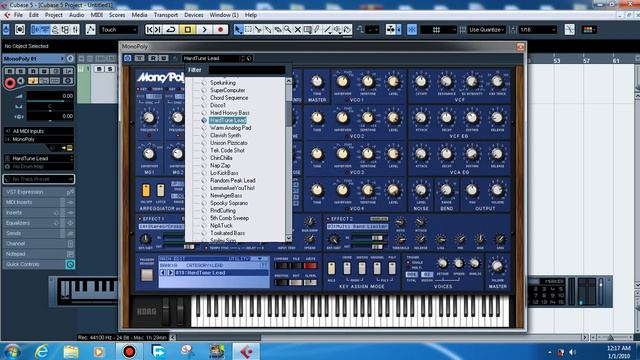Open Internet Explorer from the taskbar

(x=42, y=351)
